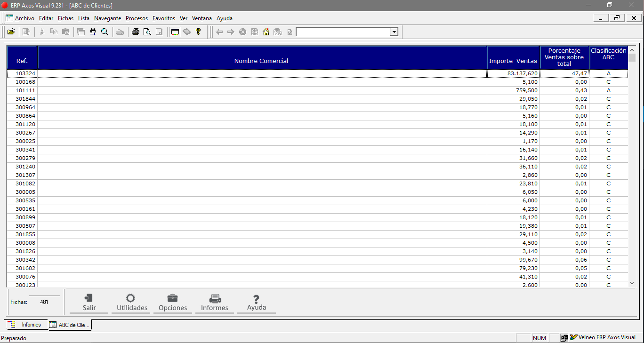Click the Informes printer button

coord(215,303)
